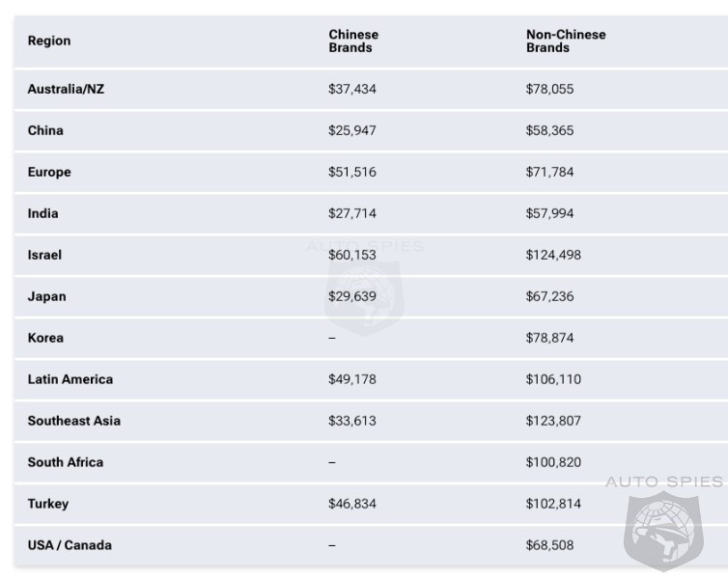Select the Region column header
The image size is (728, 579).
pos(49,41)
